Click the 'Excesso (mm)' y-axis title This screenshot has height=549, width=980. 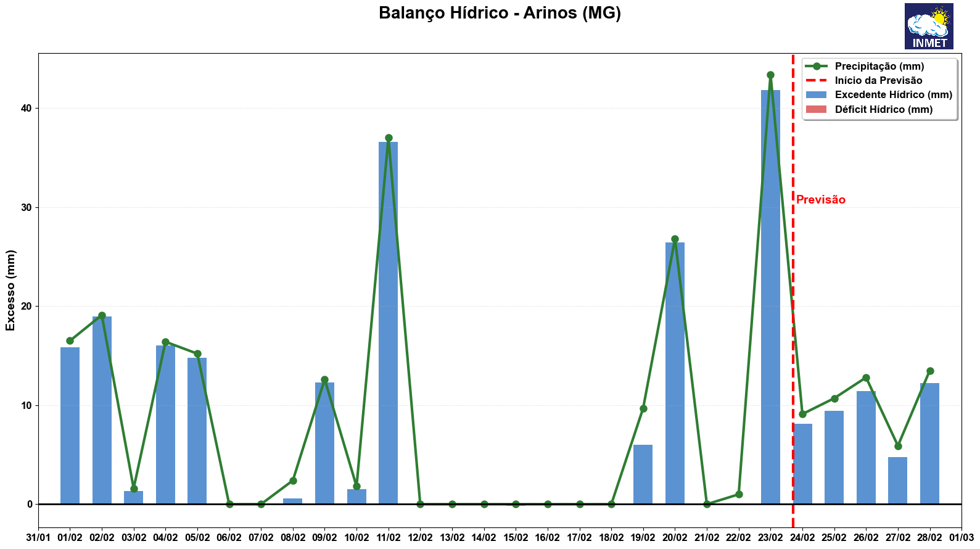pyautogui.click(x=10, y=290)
